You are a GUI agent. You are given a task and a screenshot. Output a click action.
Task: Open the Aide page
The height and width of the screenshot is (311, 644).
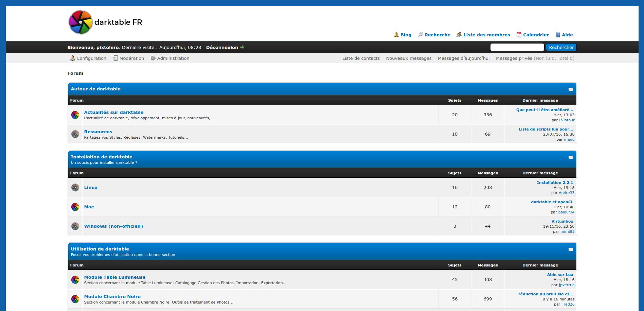click(x=567, y=35)
